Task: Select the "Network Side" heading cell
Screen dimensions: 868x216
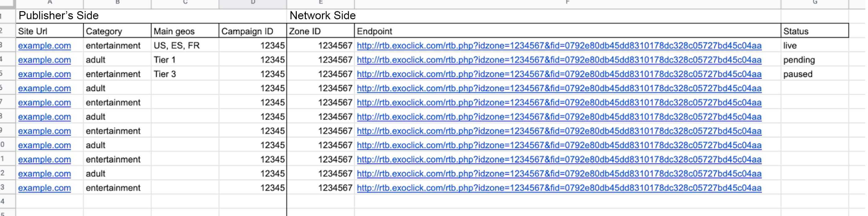Action: pyautogui.click(x=322, y=16)
